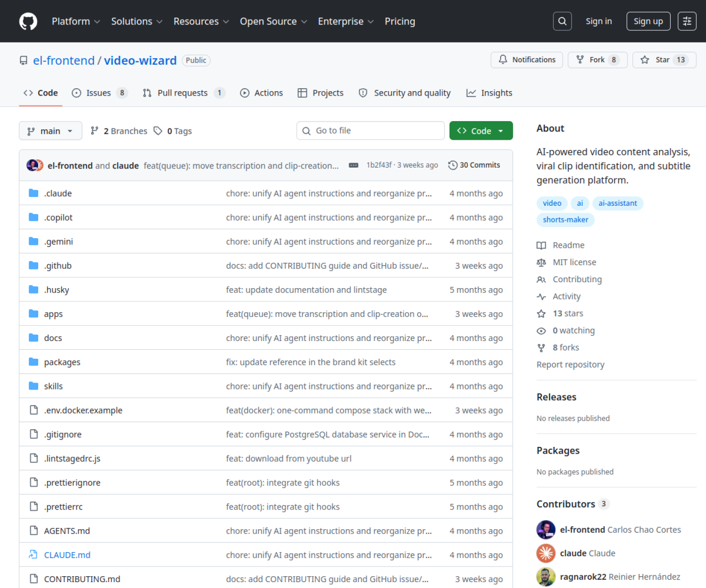Click the CLAUDE.md symlink file icon
The width and height of the screenshot is (706, 588).
(x=33, y=555)
